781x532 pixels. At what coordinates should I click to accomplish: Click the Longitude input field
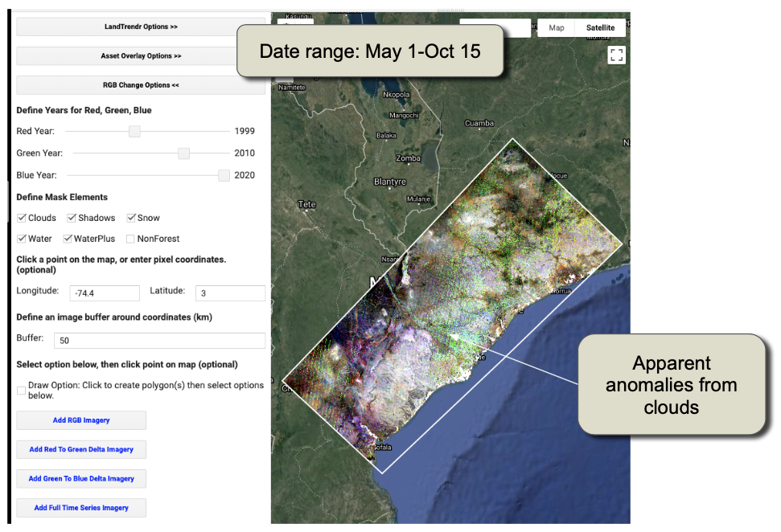coord(105,294)
